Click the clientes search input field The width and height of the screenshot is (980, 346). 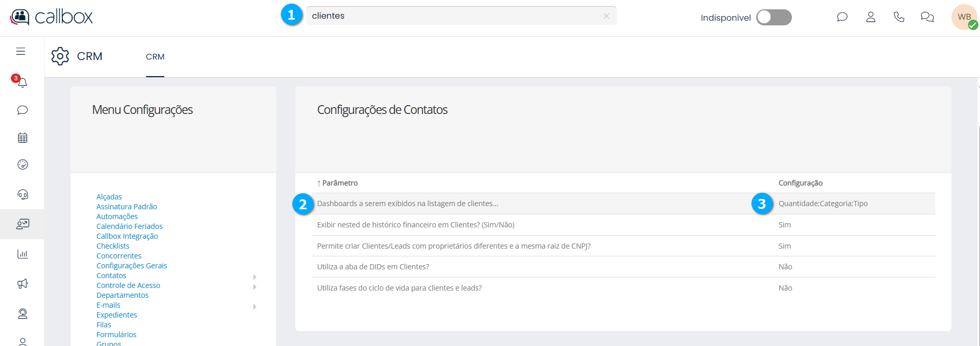(451, 16)
